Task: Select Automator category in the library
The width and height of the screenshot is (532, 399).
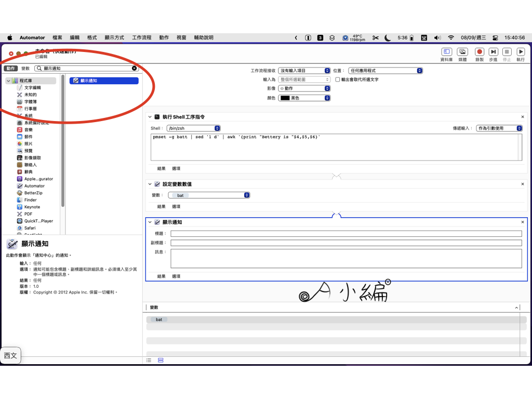Action: point(34,186)
